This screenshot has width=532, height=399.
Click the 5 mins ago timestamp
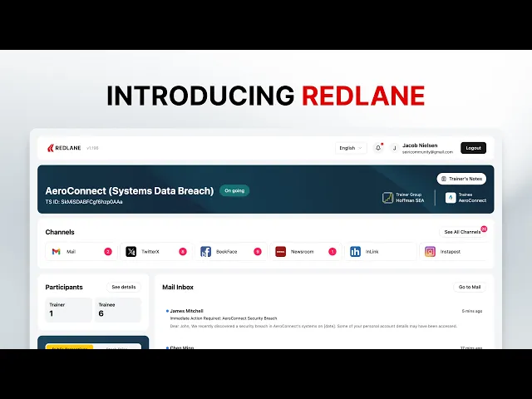point(472,311)
